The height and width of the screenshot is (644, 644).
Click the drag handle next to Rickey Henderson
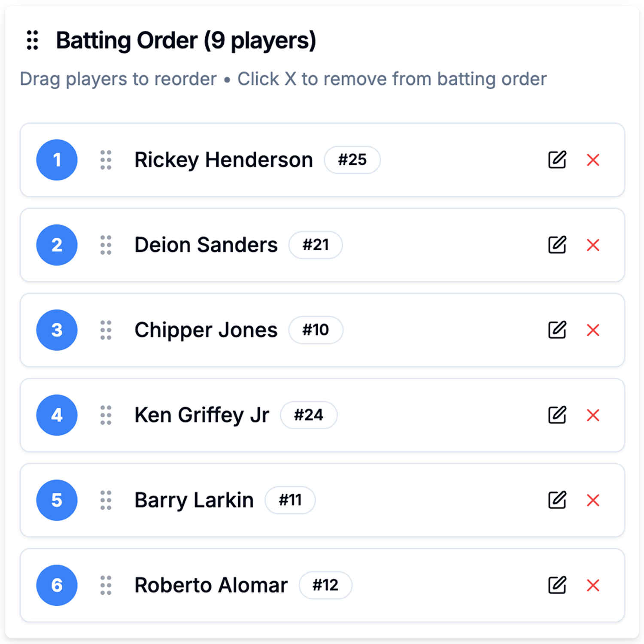coord(106,160)
